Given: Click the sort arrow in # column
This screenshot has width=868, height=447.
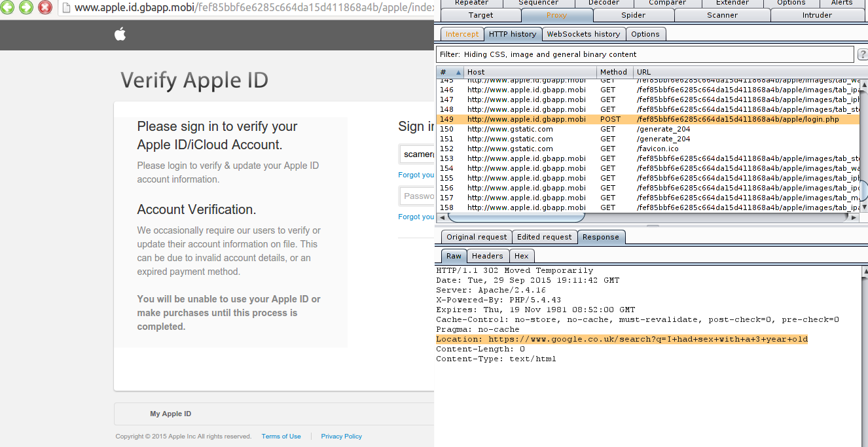Looking at the screenshot, I should (x=458, y=72).
